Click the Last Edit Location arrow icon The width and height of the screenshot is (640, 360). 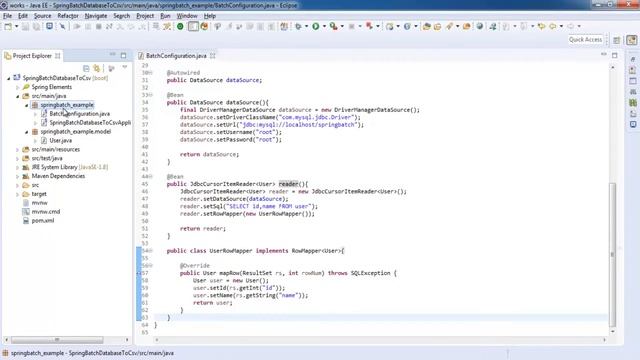pos(542,27)
